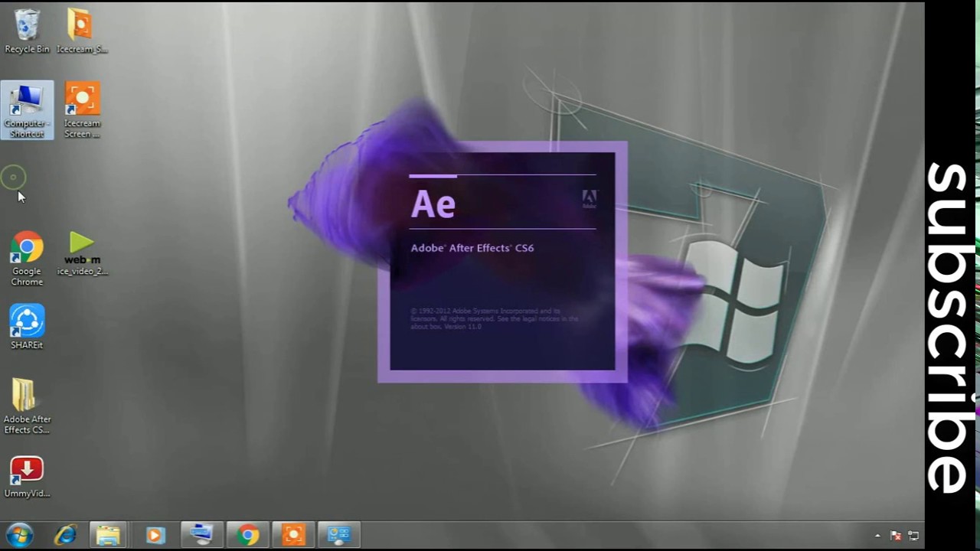Open Windows Explorer from the taskbar
This screenshot has width=980, height=551.
coord(108,535)
